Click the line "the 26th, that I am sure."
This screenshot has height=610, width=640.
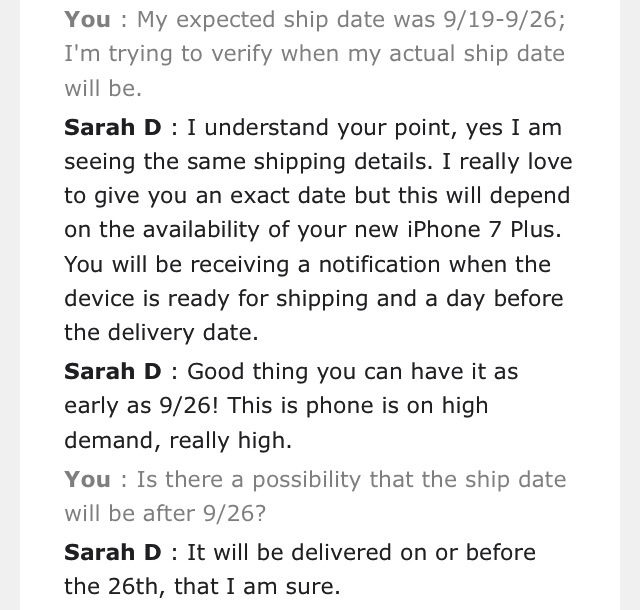pos(202,586)
